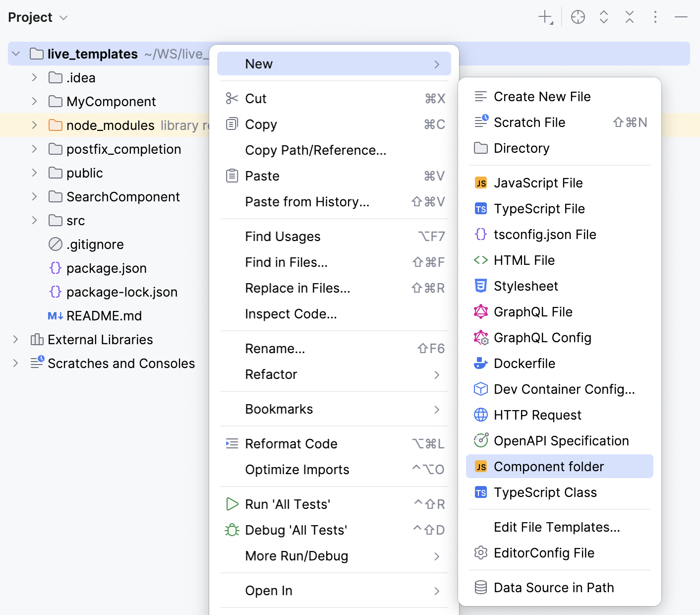Click the Collapse All toolbar icon
Image resolution: width=700 pixels, height=615 pixels.
630,17
